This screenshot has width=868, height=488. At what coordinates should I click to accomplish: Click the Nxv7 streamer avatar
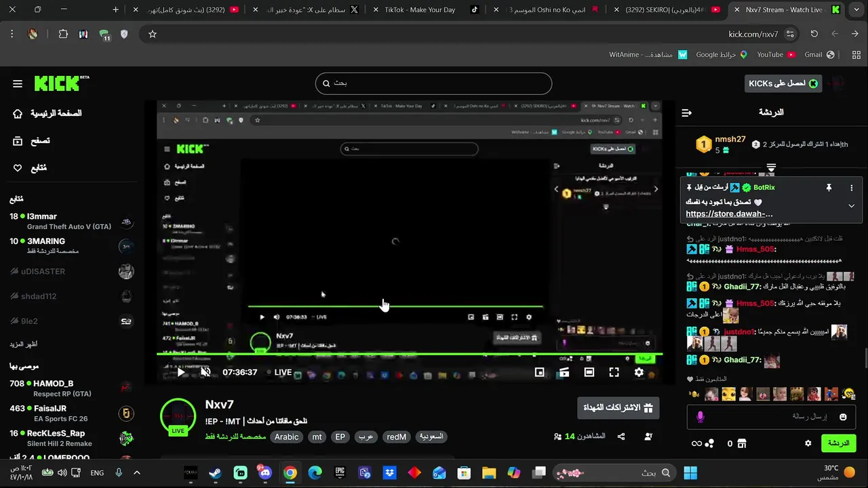(x=178, y=416)
